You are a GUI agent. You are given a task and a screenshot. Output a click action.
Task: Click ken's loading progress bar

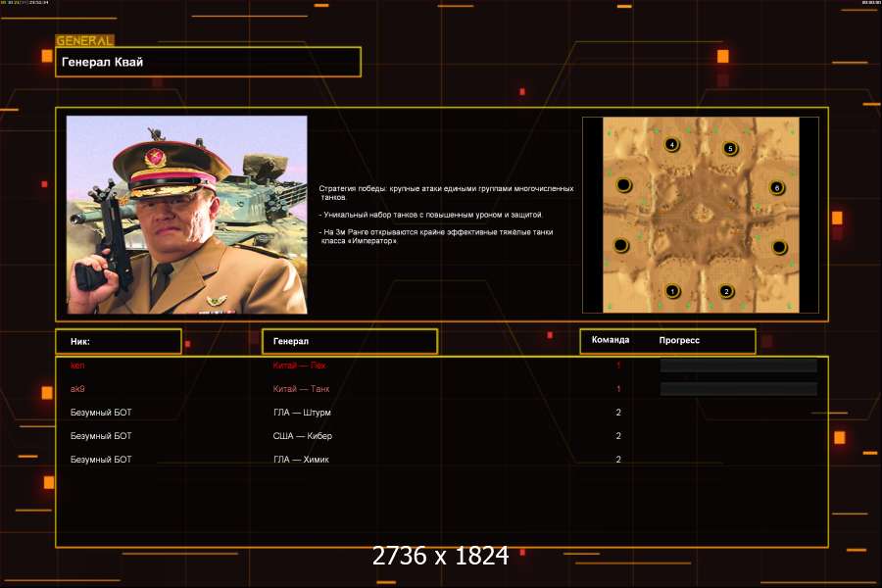click(739, 366)
